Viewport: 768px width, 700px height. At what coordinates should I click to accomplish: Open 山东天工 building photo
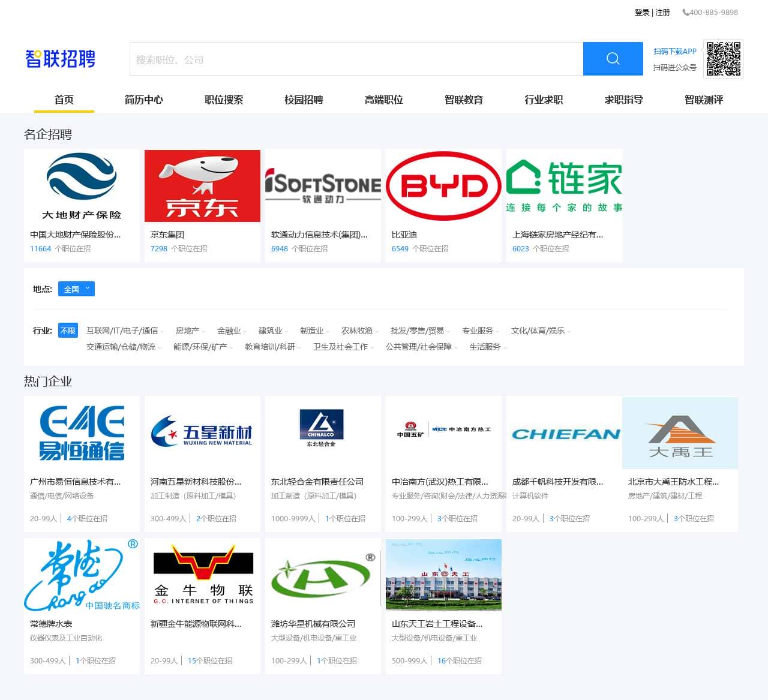(x=443, y=575)
